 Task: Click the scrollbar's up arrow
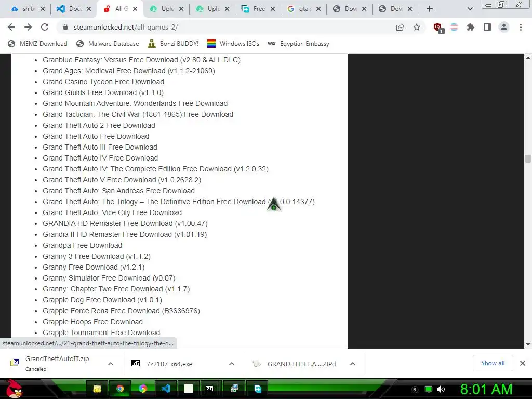click(528, 58)
